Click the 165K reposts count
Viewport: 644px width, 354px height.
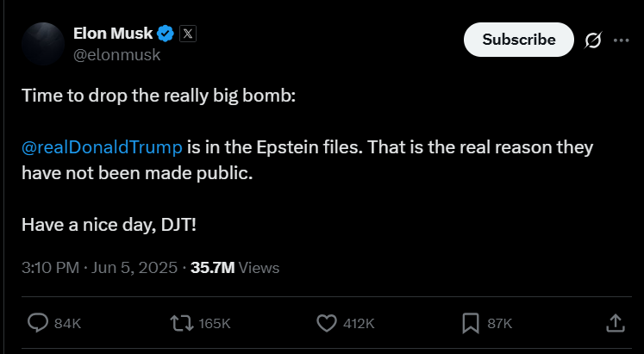[215, 324]
